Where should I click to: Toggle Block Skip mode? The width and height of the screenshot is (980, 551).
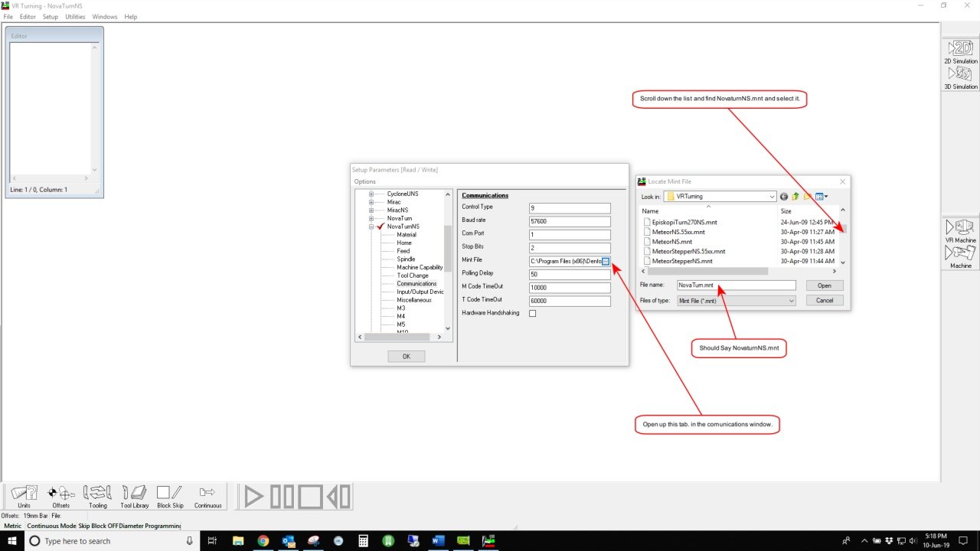click(x=170, y=496)
